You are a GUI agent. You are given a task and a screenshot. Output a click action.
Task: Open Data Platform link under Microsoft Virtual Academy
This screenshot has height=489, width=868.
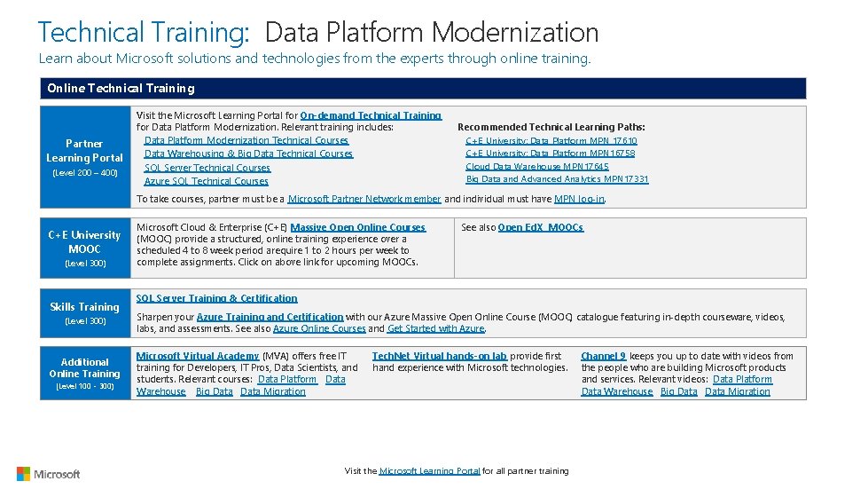point(287,379)
